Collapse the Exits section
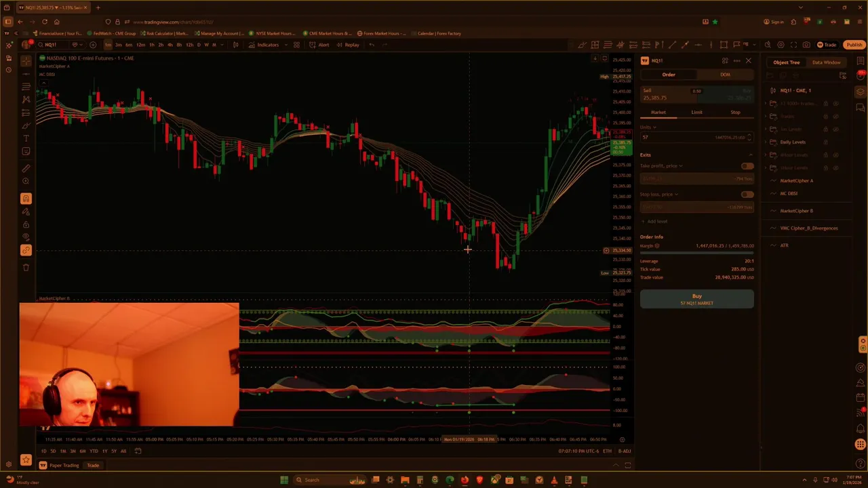Screen dimensions: 868x488 (x=750, y=155)
